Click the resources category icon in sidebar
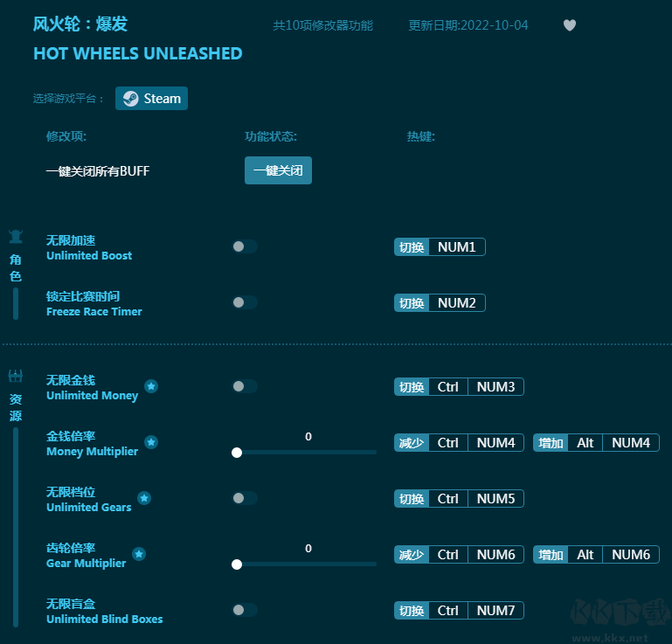 coord(16,377)
